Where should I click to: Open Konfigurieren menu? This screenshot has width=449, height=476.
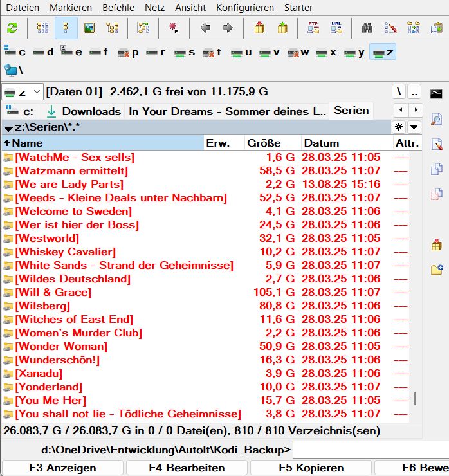click(245, 8)
